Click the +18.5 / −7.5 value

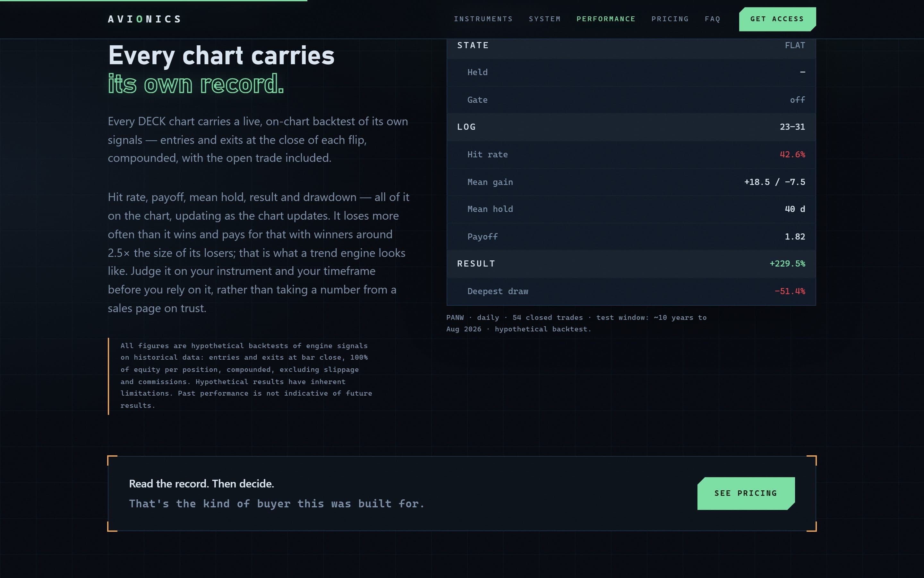775,182
